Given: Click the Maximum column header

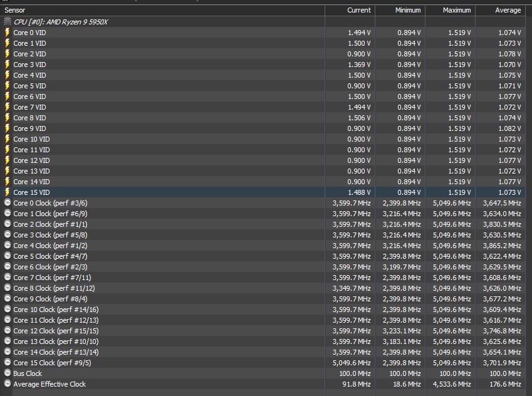Looking at the screenshot, I should click(451, 10).
